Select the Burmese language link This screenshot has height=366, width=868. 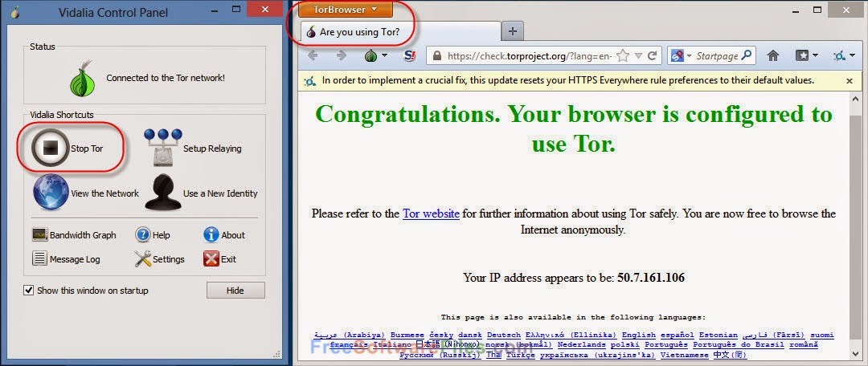(x=407, y=335)
